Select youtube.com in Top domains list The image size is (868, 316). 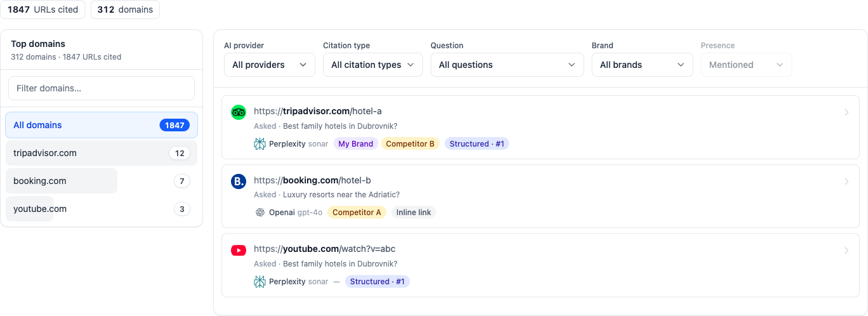pyautogui.click(x=102, y=209)
